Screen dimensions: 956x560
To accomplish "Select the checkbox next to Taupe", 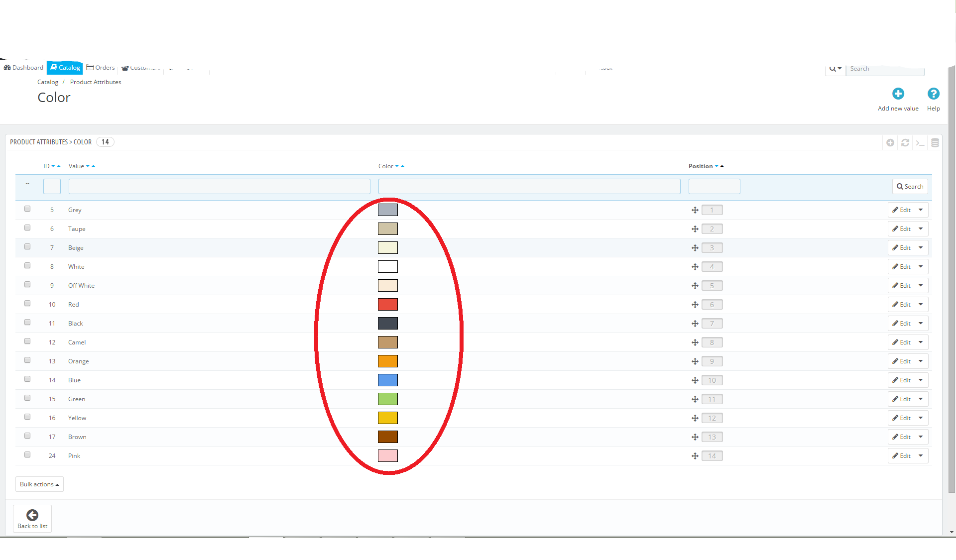I will click(27, 228).
